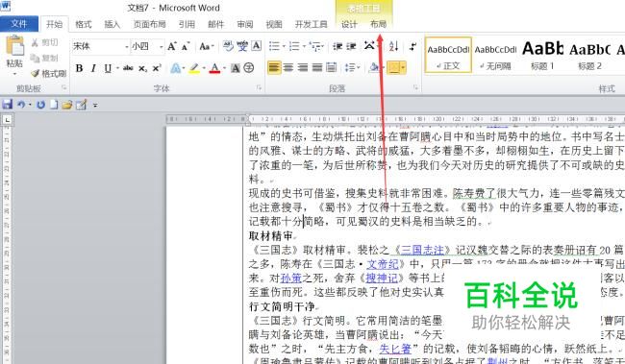Open the Borders dropdown arrow
The image size is (625, 364).
coord(403,67)
